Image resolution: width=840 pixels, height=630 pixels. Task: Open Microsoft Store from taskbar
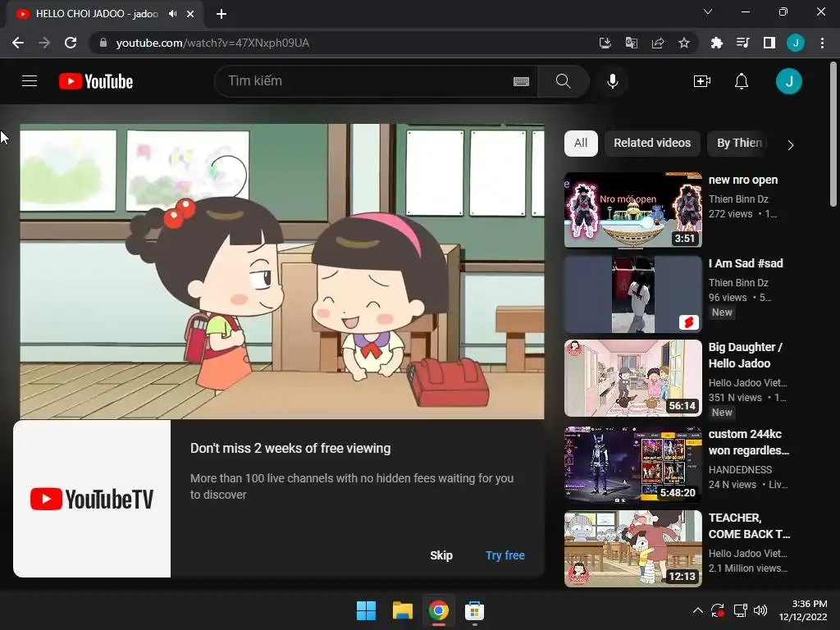click(474, 610)
